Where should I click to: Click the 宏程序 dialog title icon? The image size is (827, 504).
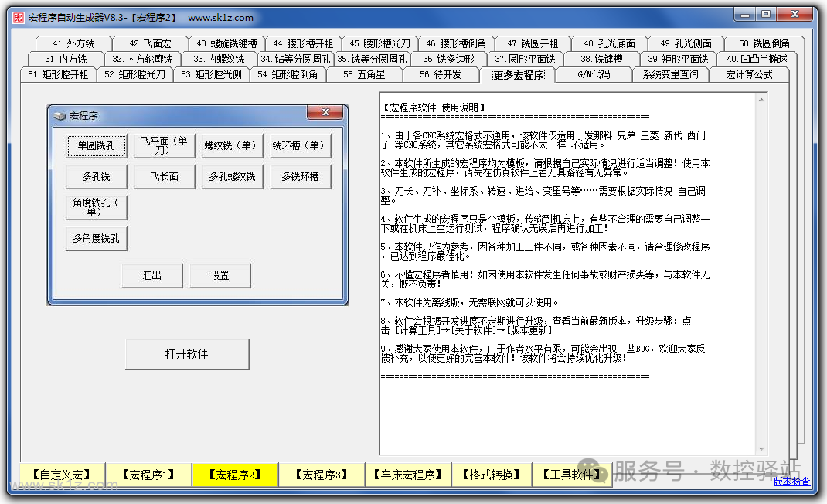tap(60, 115)
